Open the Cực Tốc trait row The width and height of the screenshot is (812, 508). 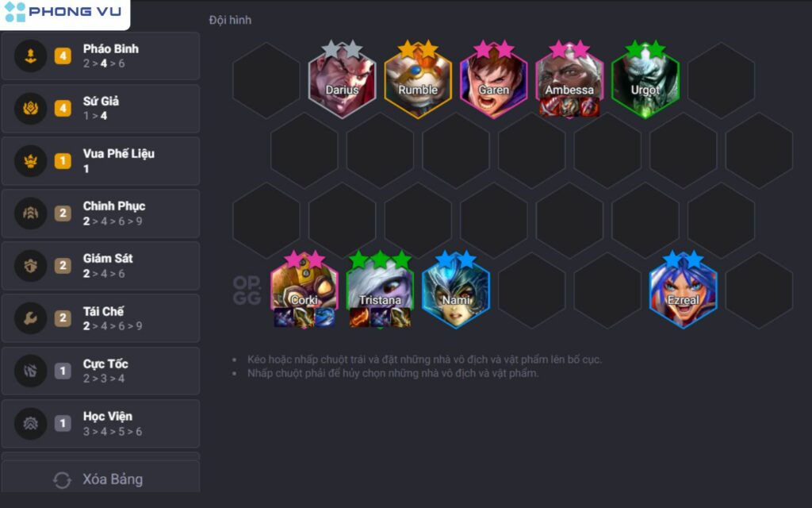click(x=101, y=371)
